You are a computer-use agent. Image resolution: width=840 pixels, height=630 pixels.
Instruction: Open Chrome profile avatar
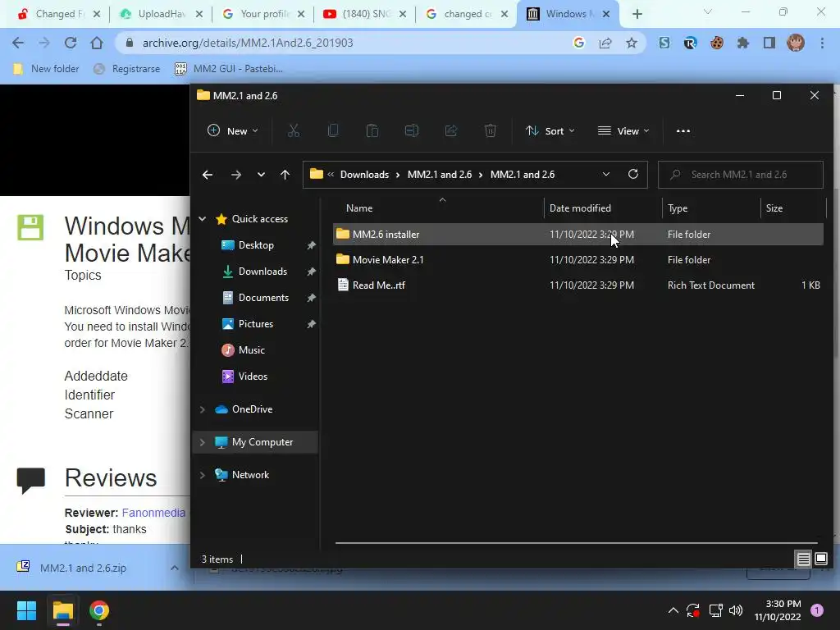coord(796,43)
